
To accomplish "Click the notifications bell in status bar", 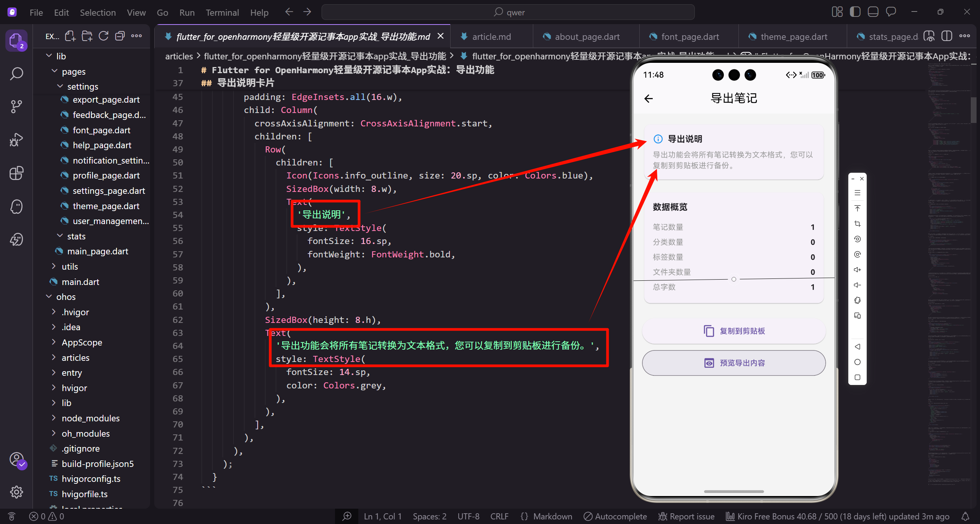I will 965,516.
